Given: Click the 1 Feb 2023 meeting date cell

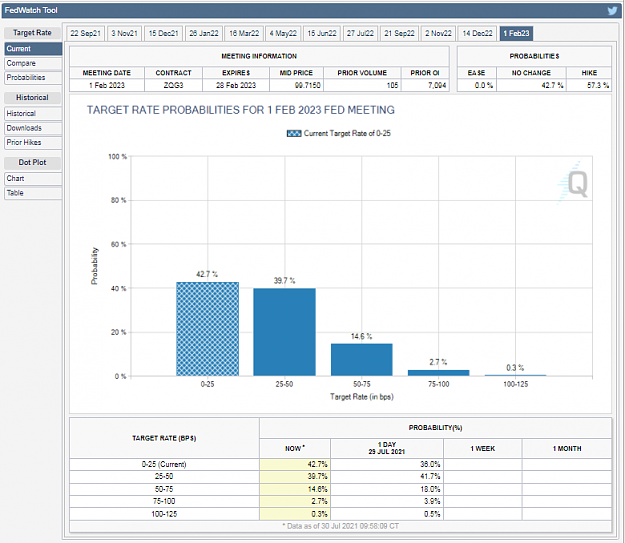Looking at the screenshot, I should point(107,85).
